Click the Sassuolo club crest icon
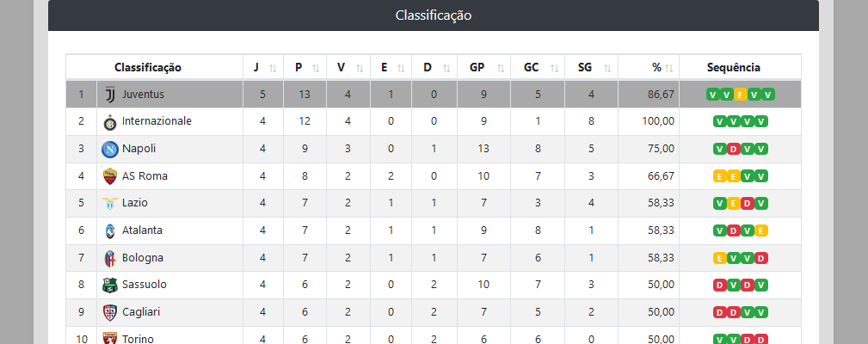 tap(109, 285)
